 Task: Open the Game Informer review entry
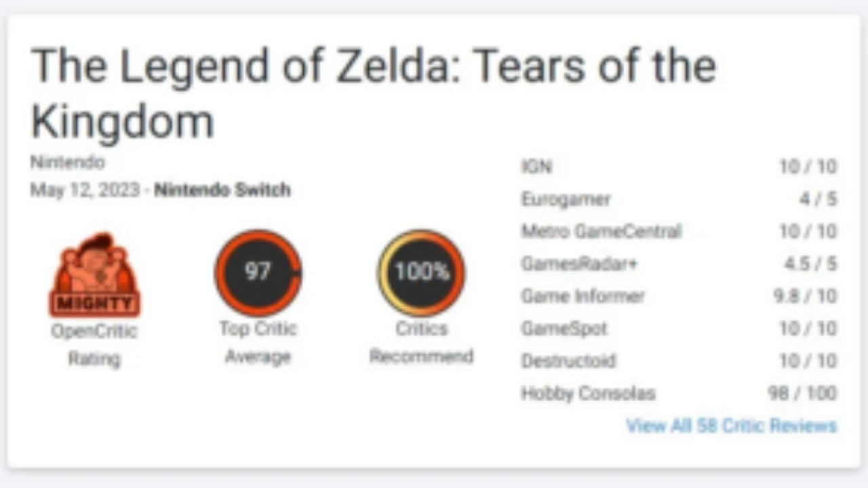(x=679, y=296)
